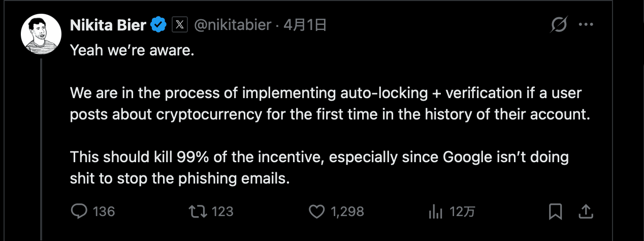The width and height of the screenshot is (644, 241).
Task: Click the blue verified checkmark badge
Action: pos(159,24)
